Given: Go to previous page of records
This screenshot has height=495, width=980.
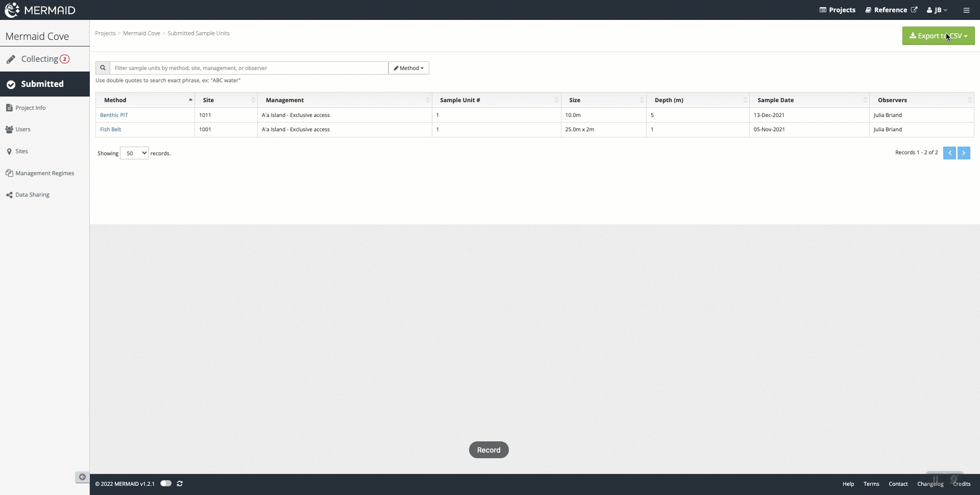Looking at the screenshot, I should 949,153.
